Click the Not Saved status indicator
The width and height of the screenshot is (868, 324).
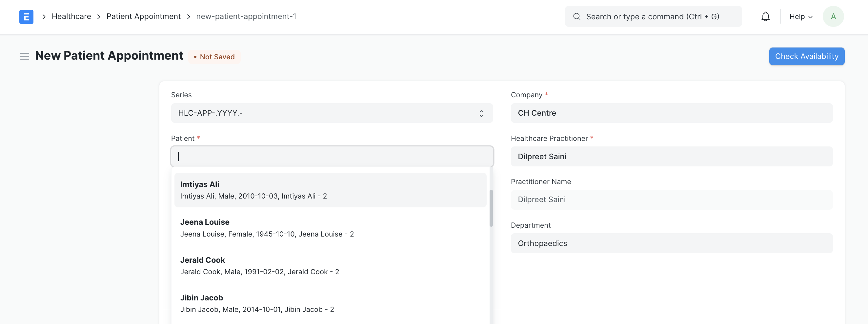pyautogui.click(x=214, y=57)
